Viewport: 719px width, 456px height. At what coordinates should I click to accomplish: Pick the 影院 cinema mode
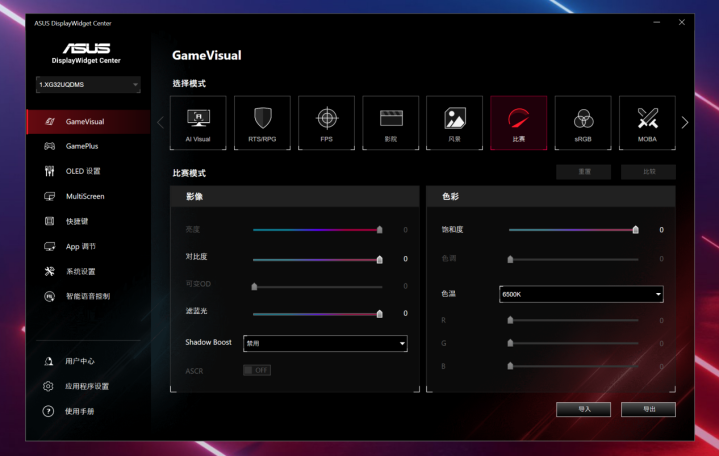pyautogui.click(x=390, y=122)
